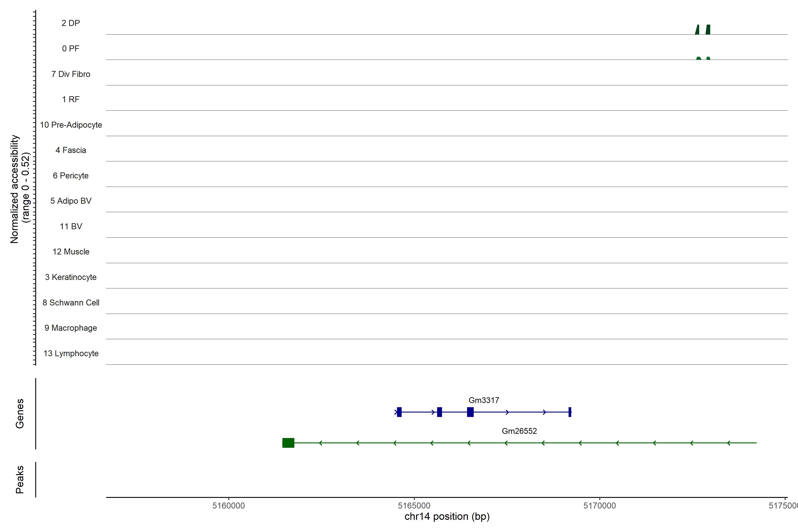Image resolution: width=798 pixels, height=532 pixels.
Task: Click the first blue Gm3317 exon
Action: pos(399,412)
